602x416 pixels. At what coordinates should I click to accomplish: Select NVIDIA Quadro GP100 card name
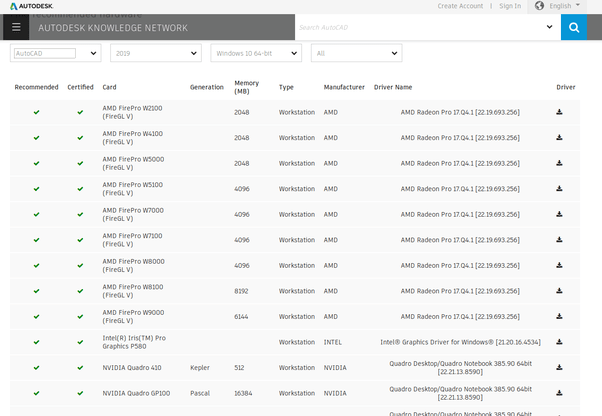pyautogui.click(x=136, y=393)
